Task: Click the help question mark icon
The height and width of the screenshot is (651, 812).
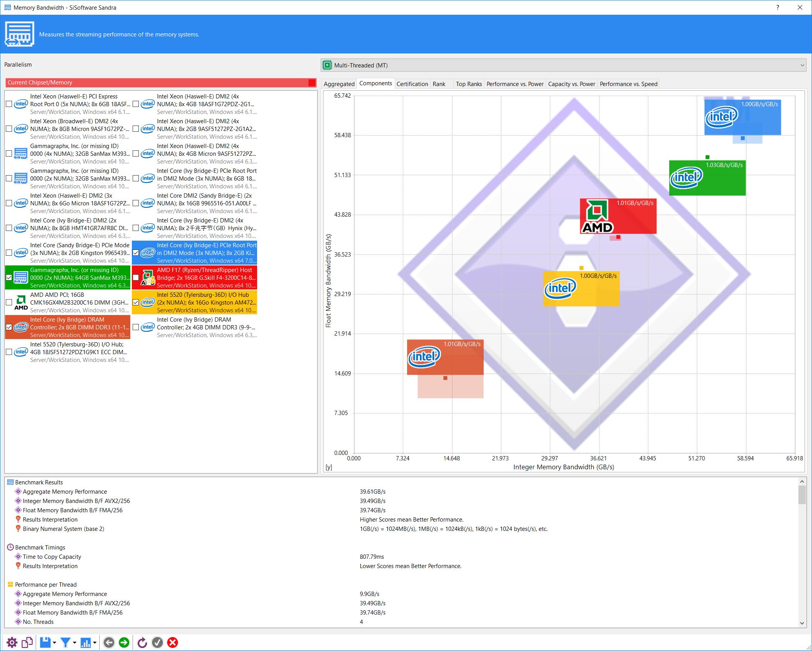Action: 777,7
